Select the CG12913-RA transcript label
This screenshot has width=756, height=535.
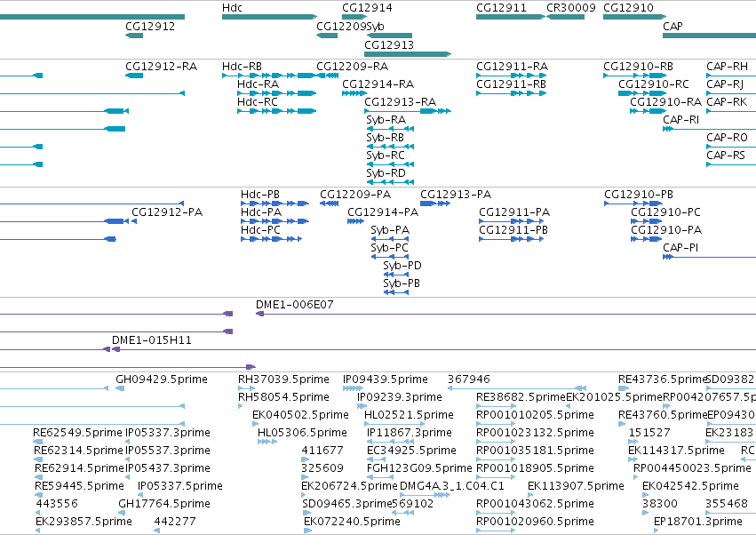click(x=400, y=102)
